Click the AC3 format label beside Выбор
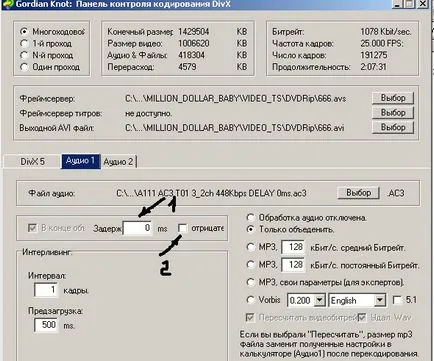434x361 pixels. tap(396, 193)
